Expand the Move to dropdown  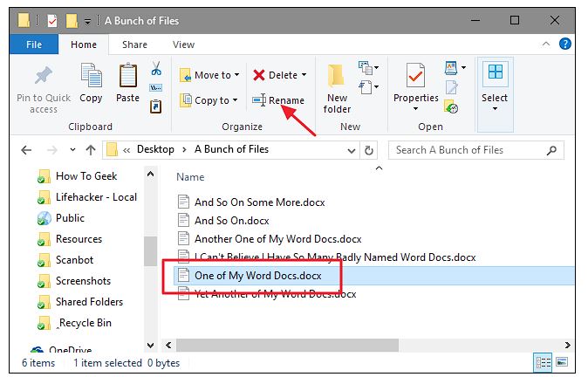(236, 75)
